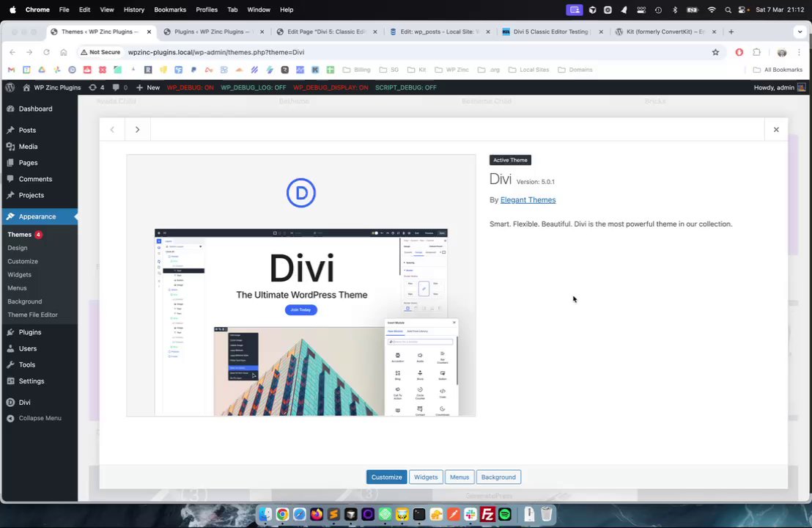Screen dimensions: 812x528
Task: Open Settings in the sidebar
Action: (x=39, y=381)
